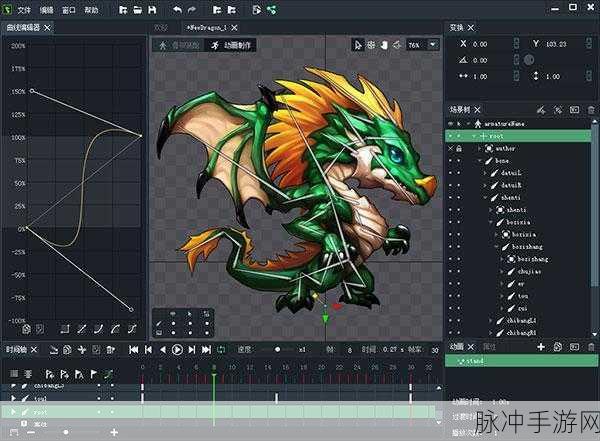Select the tou bone in scene tree

click(523, 296)
